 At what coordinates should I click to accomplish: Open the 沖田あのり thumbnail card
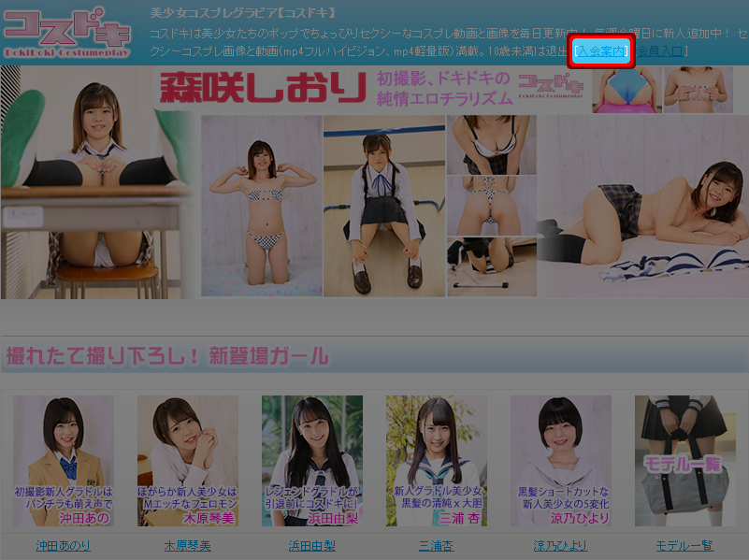coord(64,461)
